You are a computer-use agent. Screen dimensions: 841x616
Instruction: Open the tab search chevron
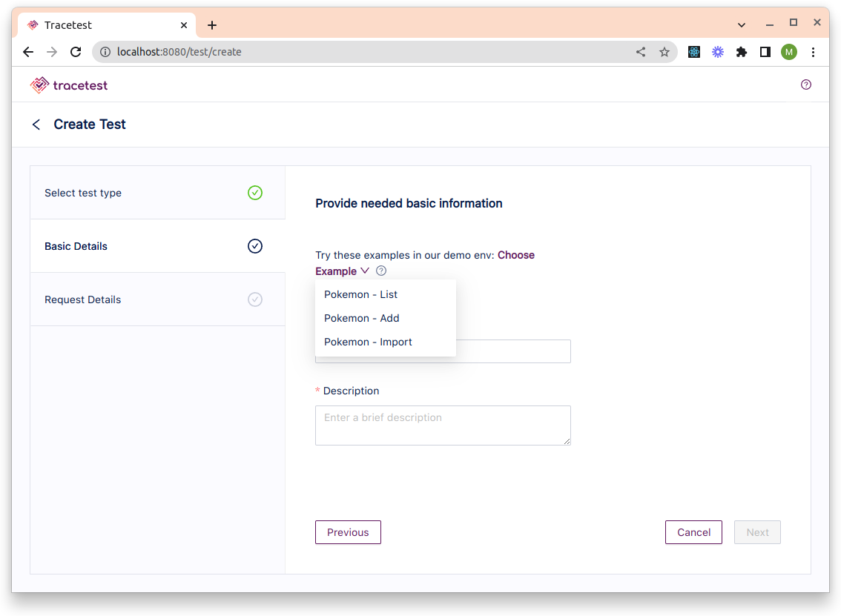741,25
